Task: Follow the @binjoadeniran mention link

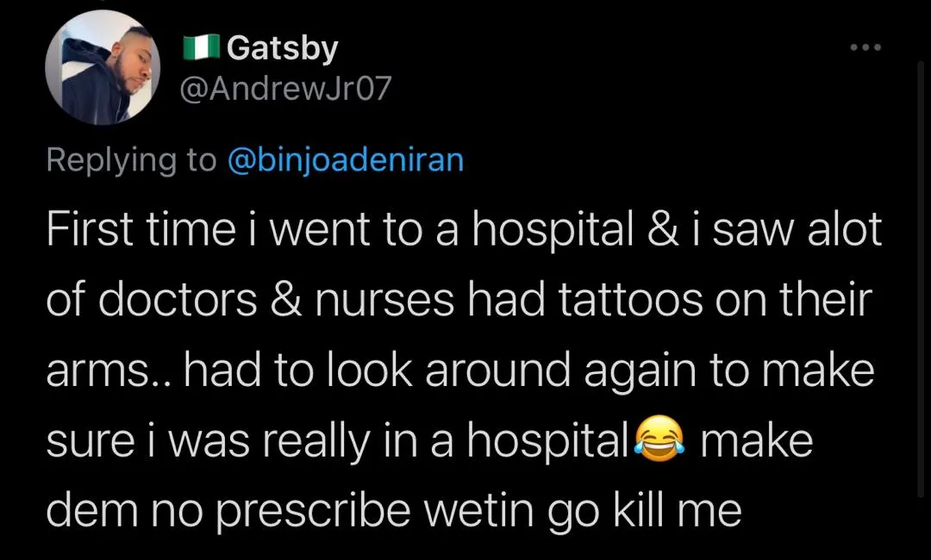Action: tap(346, 160)
